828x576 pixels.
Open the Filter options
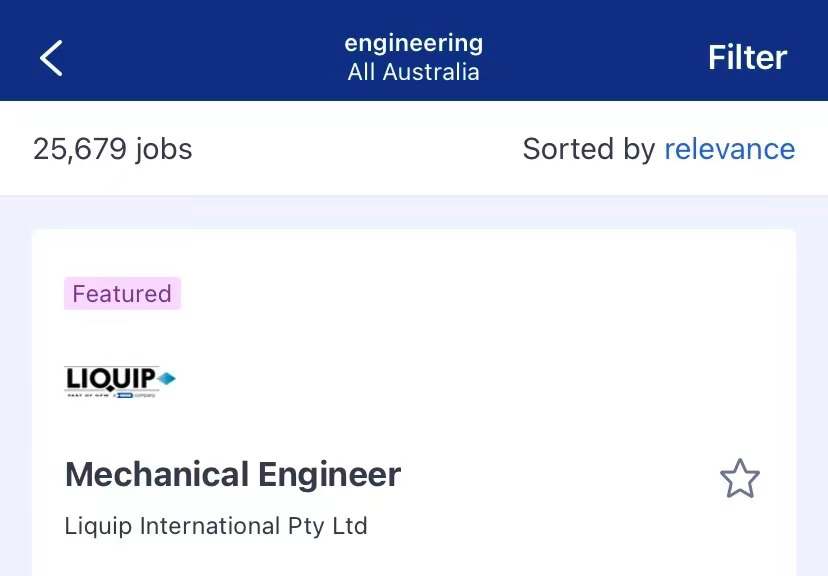coord(747,58)
